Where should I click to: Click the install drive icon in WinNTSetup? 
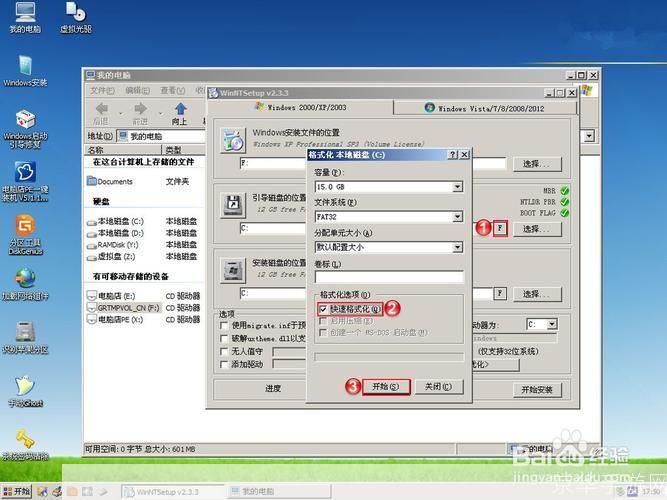coord(233,271)
